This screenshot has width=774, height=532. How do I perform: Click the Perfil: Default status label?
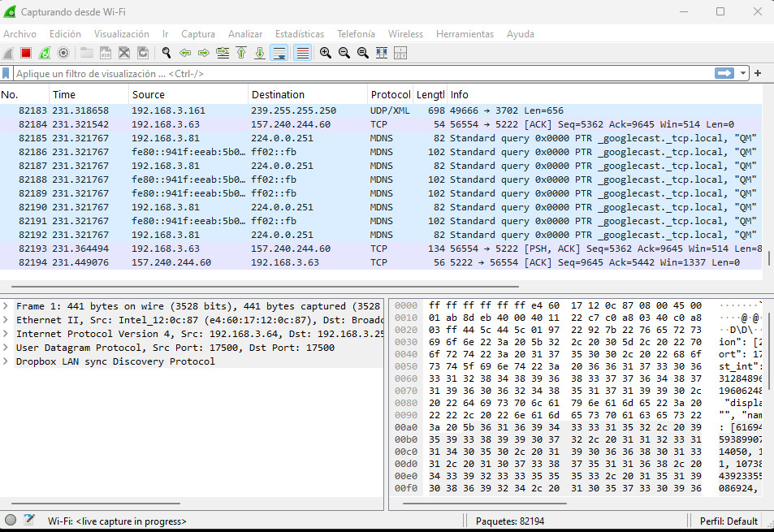[728, 521]
